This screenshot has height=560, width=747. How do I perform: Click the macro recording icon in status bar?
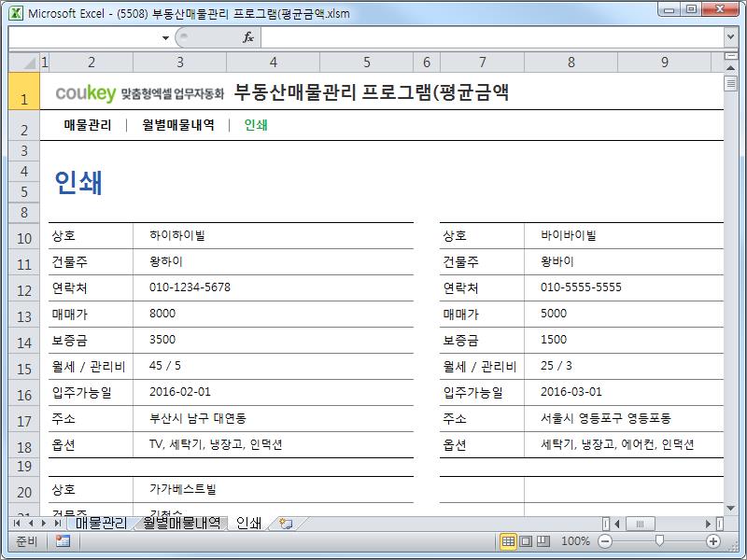pos(63,541)
